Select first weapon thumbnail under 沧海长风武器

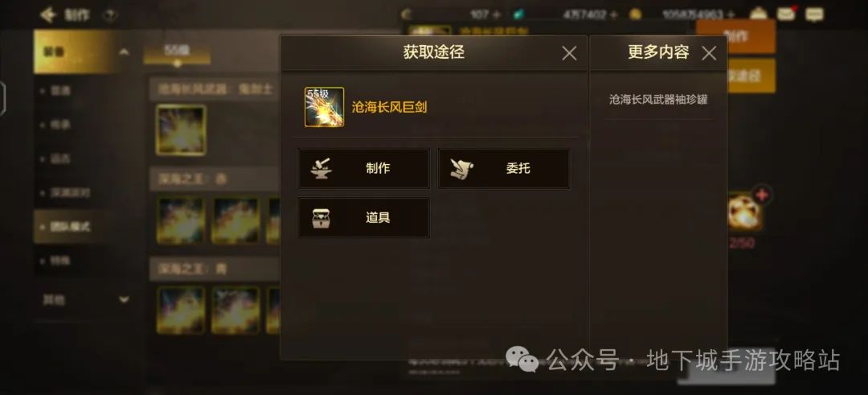pos(181,130)
